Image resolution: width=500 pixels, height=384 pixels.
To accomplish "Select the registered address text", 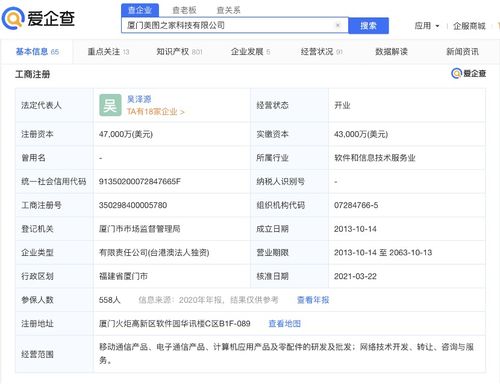I will pos(174,324).
